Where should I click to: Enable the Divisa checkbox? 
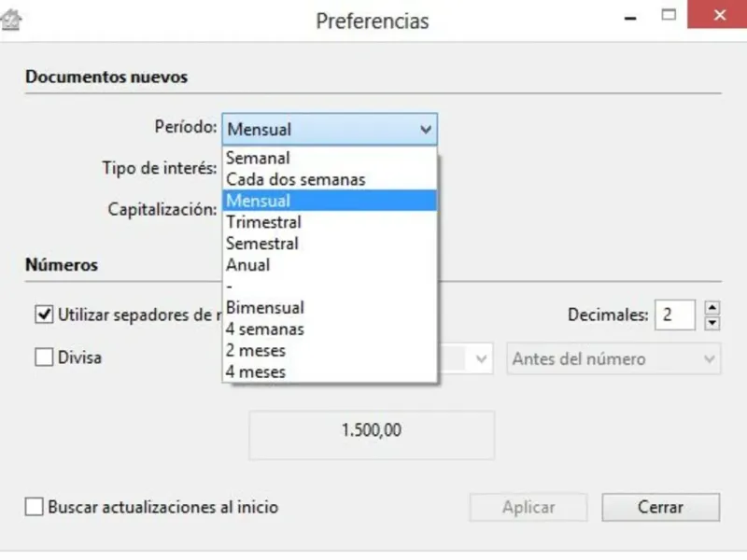point(43,357)
